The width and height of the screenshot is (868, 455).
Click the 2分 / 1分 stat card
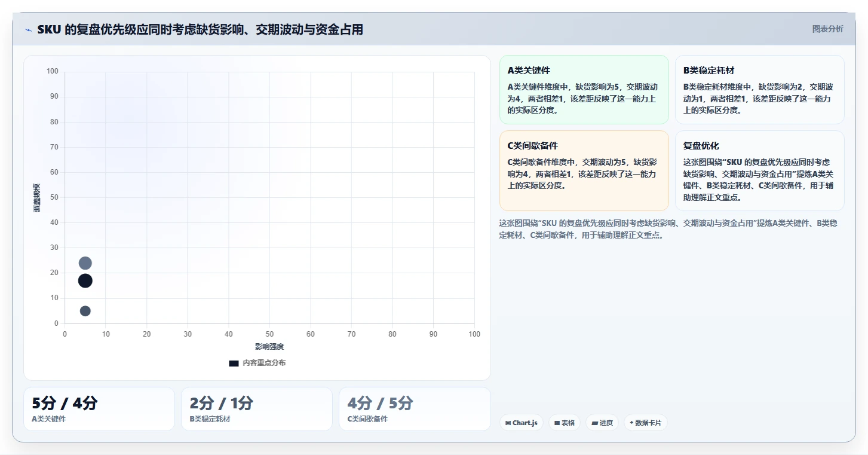[x=257, y=409]
